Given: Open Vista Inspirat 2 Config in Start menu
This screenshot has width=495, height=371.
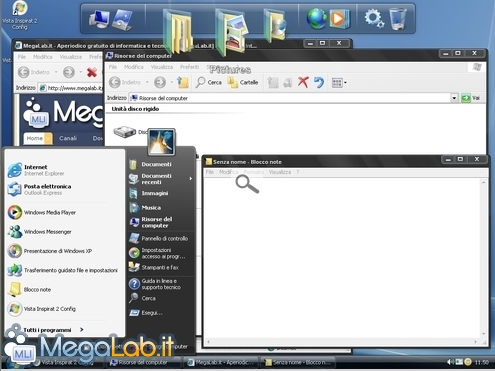Looking at the screenshot, I should tap(42, 309).
